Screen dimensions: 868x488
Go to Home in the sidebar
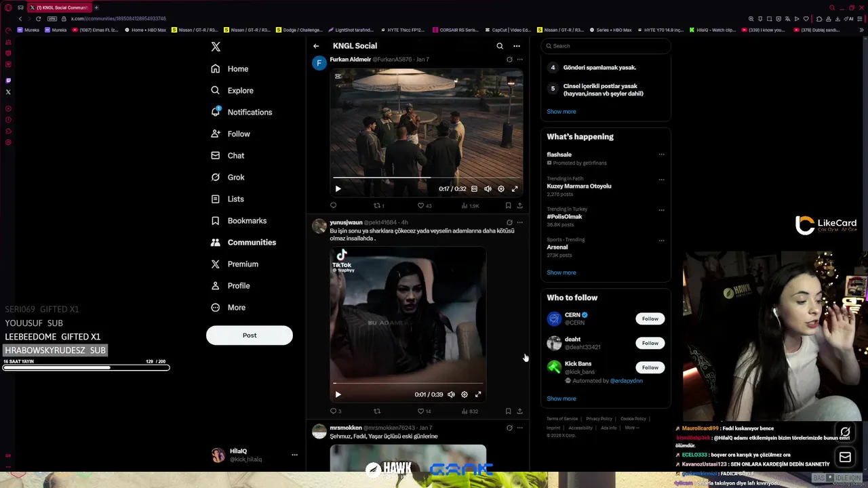coord(229,68)
